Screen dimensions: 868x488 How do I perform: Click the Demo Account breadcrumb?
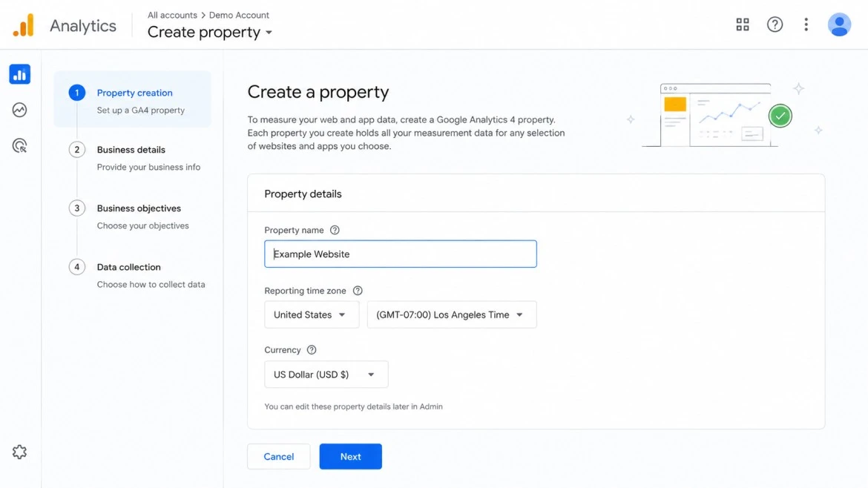click(239, 15)
